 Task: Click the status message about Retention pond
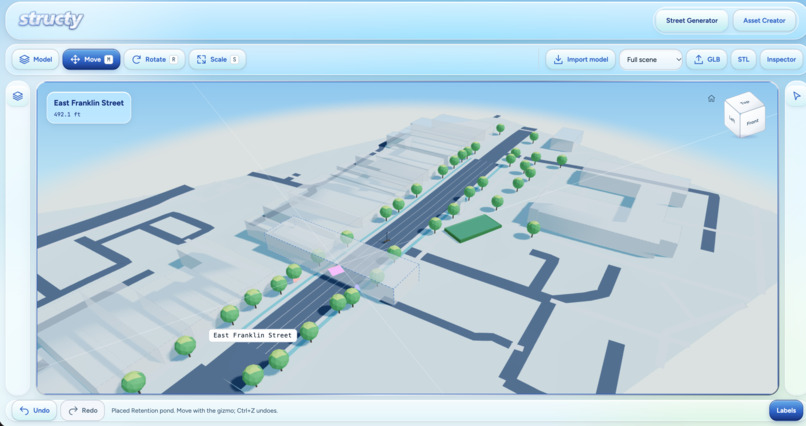tap(194, 411)
